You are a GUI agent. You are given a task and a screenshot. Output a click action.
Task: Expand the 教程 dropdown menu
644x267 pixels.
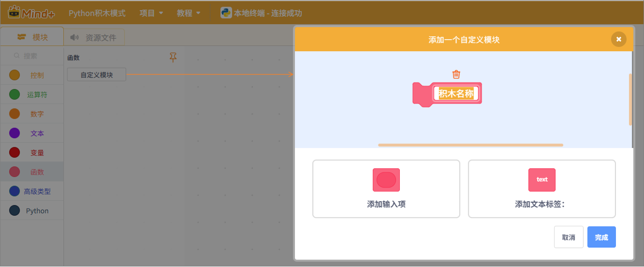(188, 13)
